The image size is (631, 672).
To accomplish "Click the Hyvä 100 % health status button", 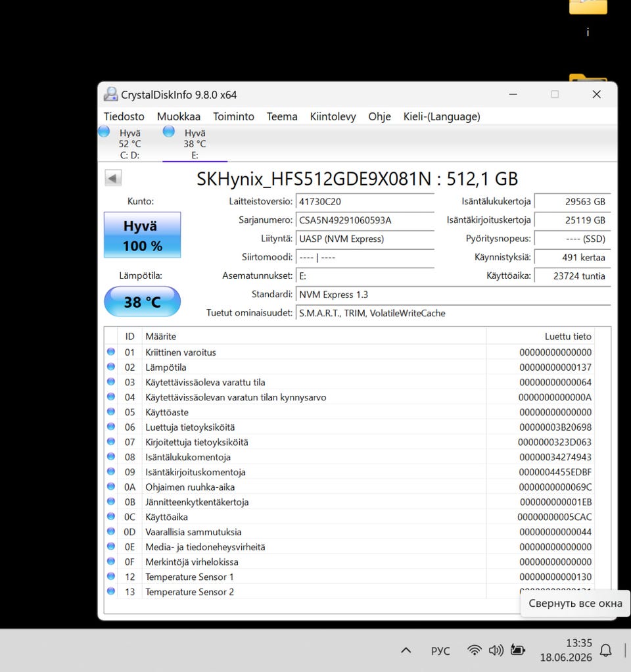I will (x=142, y=235).
